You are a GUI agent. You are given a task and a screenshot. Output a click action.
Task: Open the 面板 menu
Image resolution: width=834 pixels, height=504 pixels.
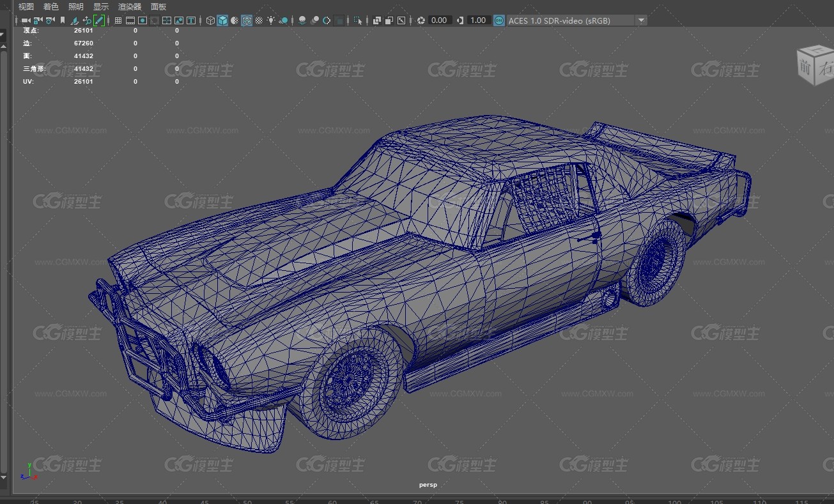(x=158, y=6)
